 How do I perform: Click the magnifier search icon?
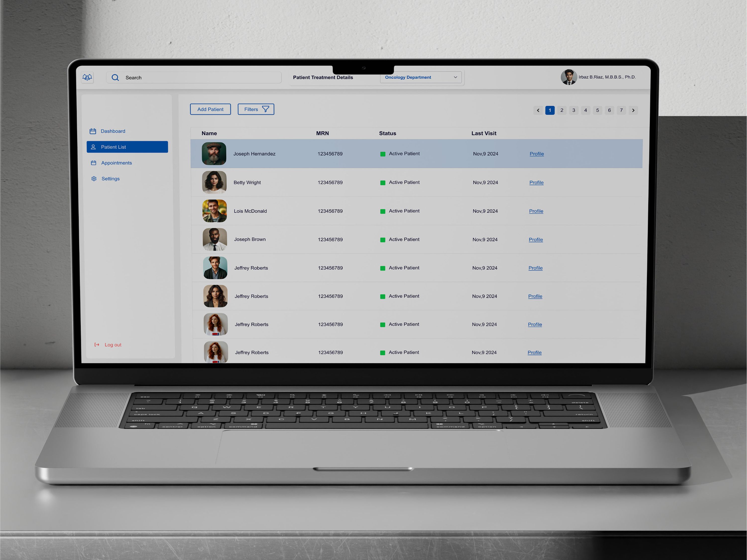(x=115, y=78)
